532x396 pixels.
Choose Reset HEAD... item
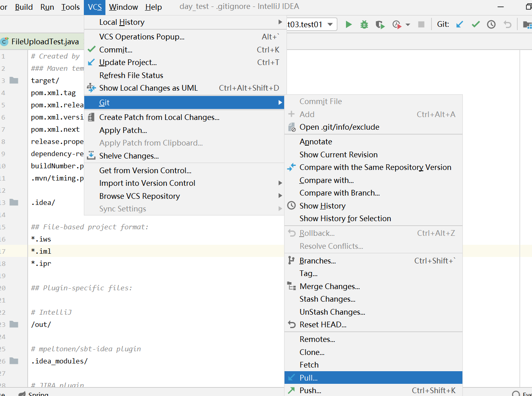point(373,324)
